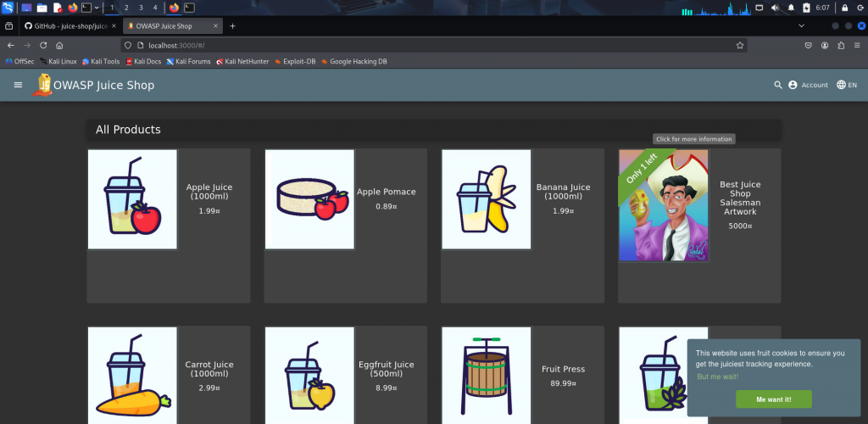Screen dimensions: 868x424
Task: Open the Fruit Press product image
Action: coord(486,376)
